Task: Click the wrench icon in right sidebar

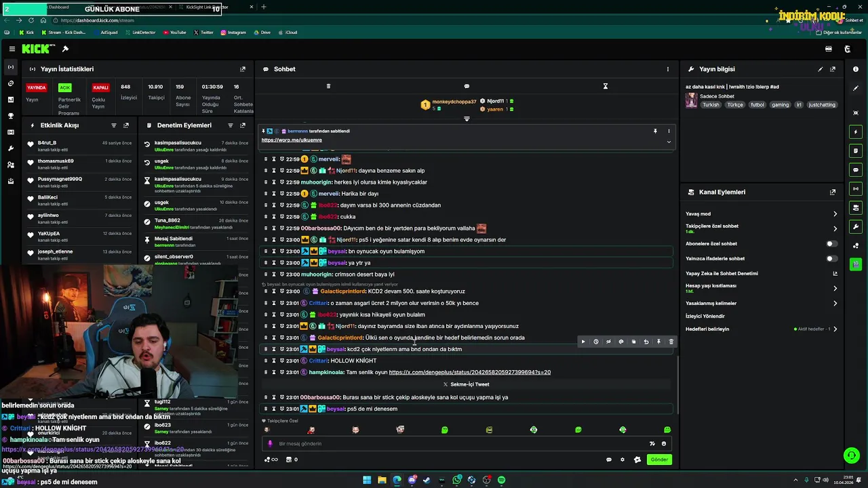Action: 856,227
